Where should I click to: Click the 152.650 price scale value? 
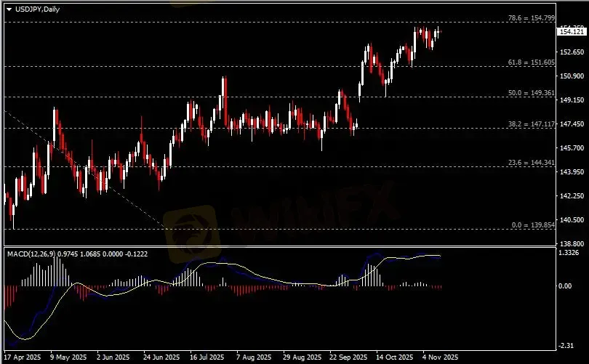coord(571,52)
